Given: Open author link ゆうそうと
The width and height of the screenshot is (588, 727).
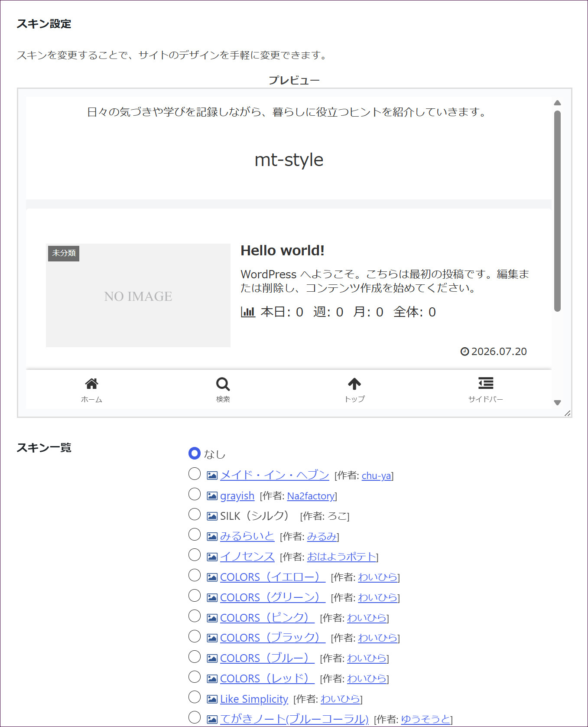Looking at the screenshot, I should pos(426,720).
